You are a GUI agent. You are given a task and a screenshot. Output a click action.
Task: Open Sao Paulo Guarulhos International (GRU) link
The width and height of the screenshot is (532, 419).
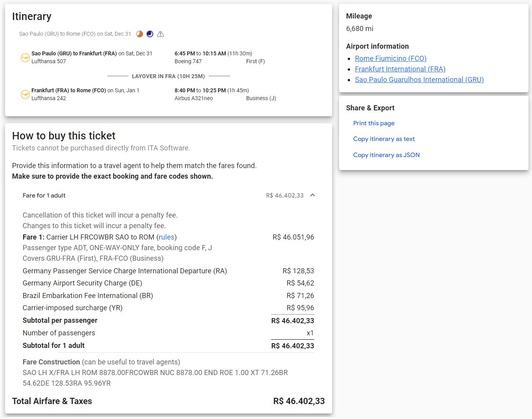(x=419, y=80)
